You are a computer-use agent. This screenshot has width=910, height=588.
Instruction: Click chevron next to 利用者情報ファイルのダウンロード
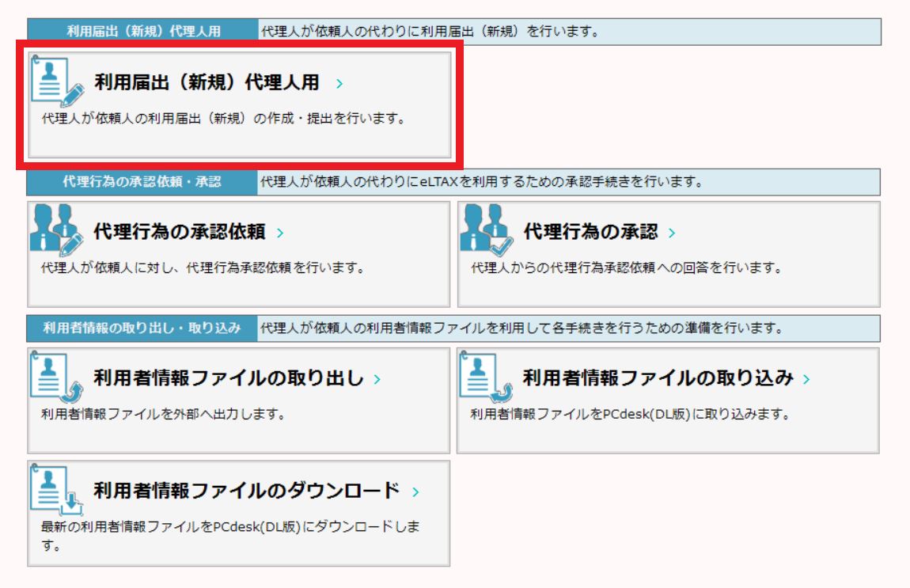pos(415,491)
